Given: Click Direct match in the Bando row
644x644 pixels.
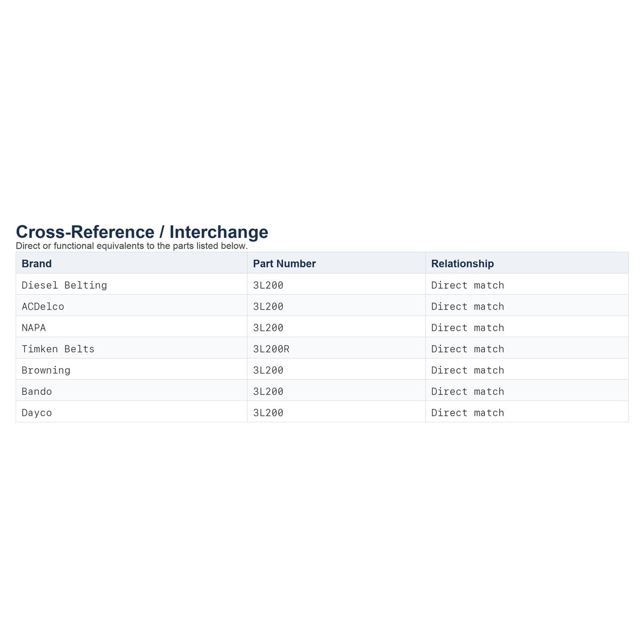Looking at the screenshot, I should [x=468, y=391].
